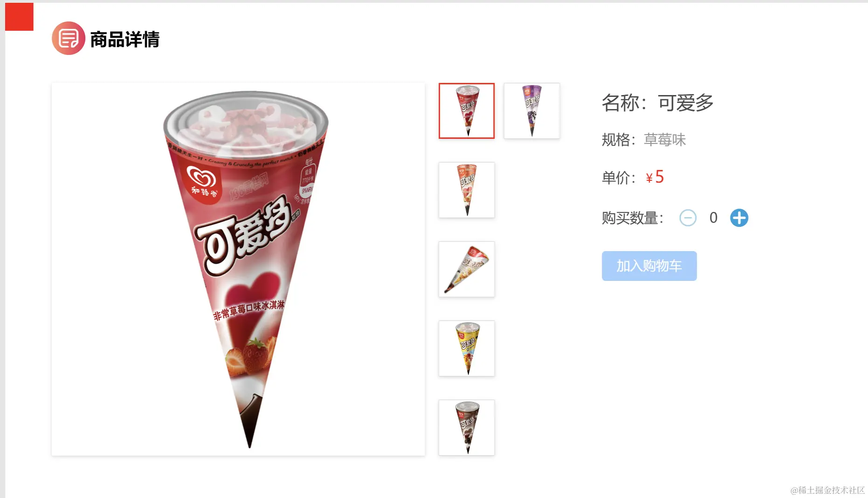Click the 商品详情 heading text

(125, 39)
